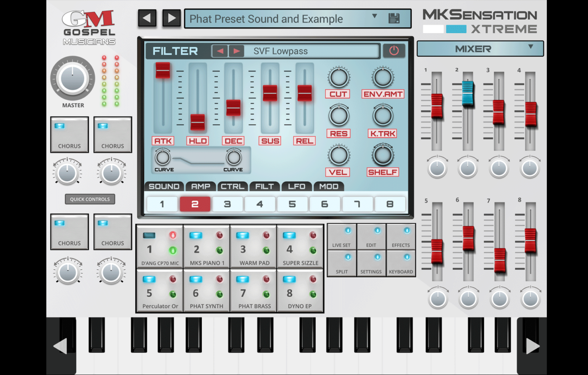The image size is (588, 375).
Task: Click the blue mixer channel 2 fader
Action: tap(468, 93)
